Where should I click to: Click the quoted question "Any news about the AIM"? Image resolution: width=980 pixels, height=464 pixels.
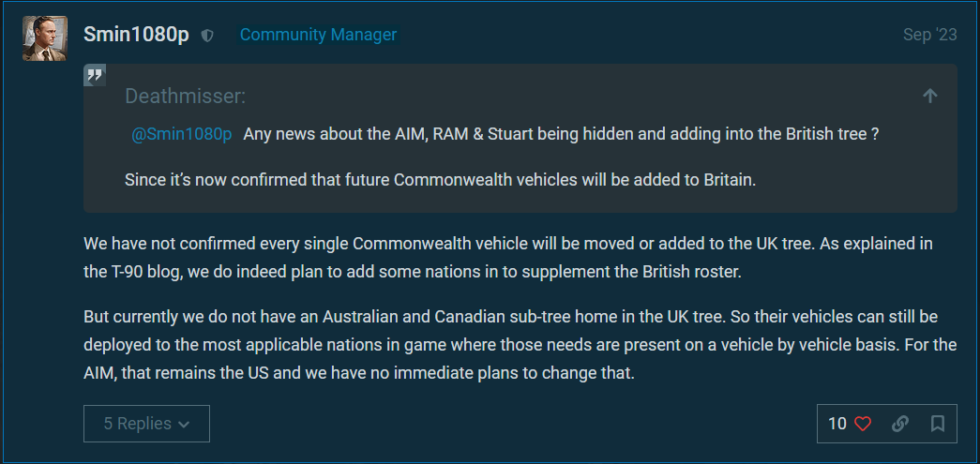pyautogui.click(x=560, y=134)
